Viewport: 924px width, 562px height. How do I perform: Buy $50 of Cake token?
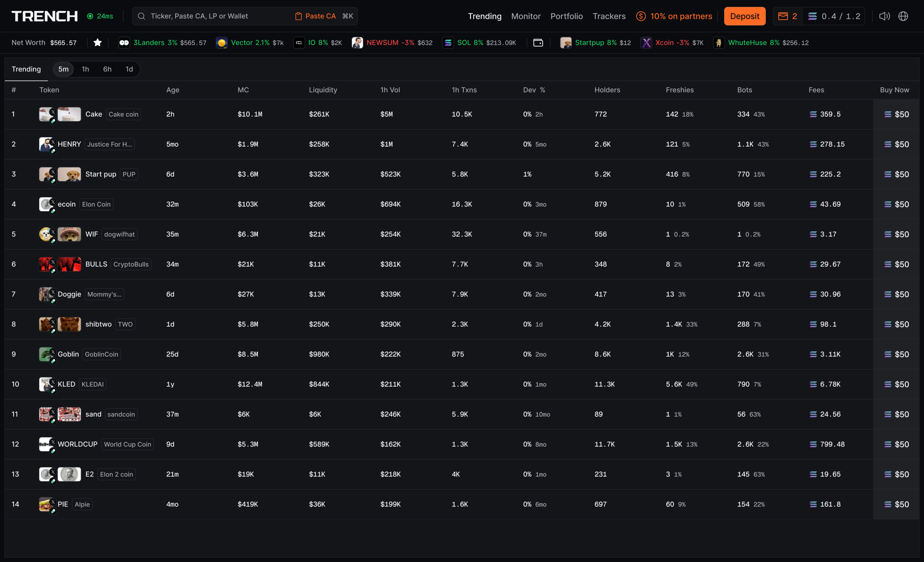tap(896, 114)
